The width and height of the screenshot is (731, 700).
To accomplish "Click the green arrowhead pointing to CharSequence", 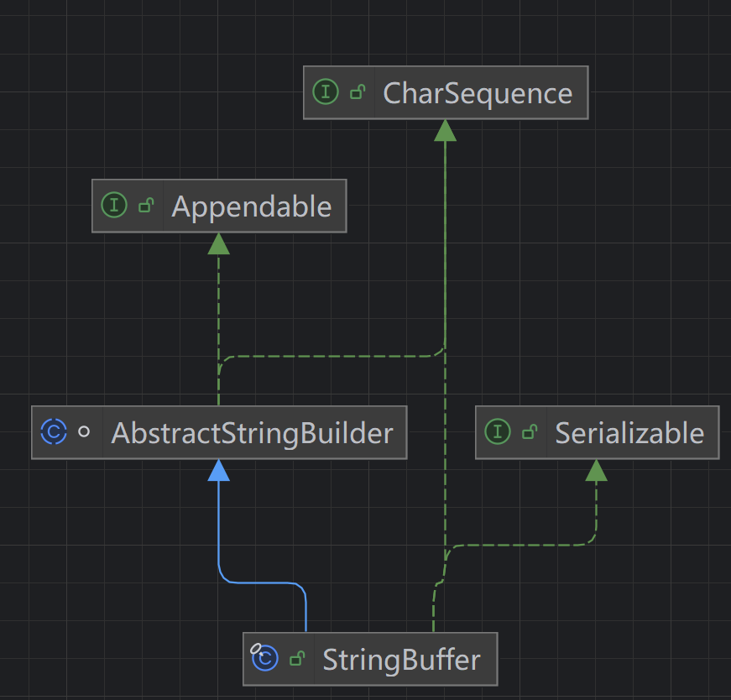I will 445,130.
